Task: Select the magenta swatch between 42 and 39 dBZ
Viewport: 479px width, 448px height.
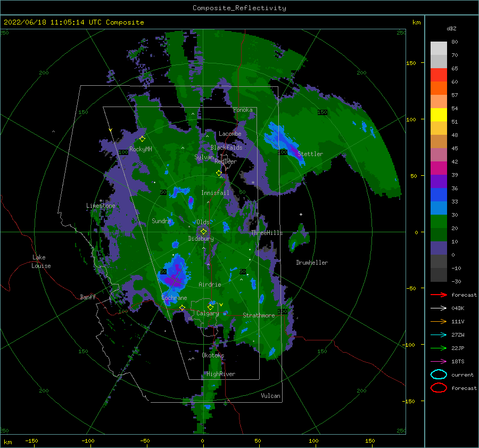Action: [x=439, y=168]
